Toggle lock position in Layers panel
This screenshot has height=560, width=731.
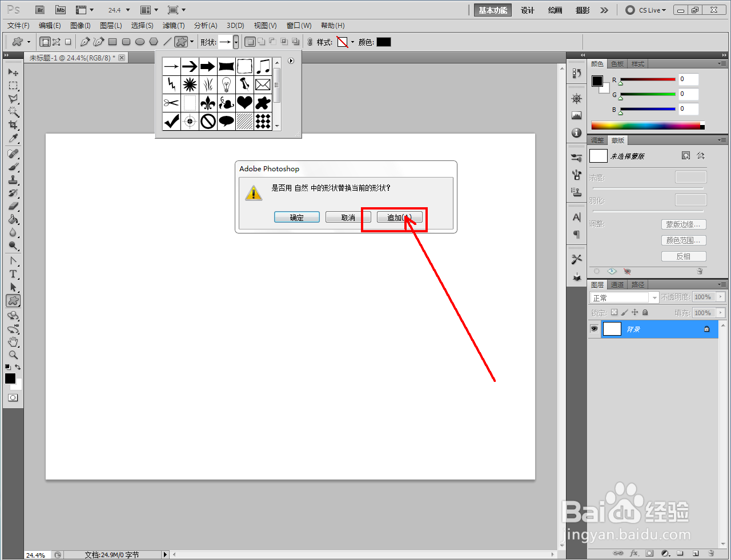(634, 312)
